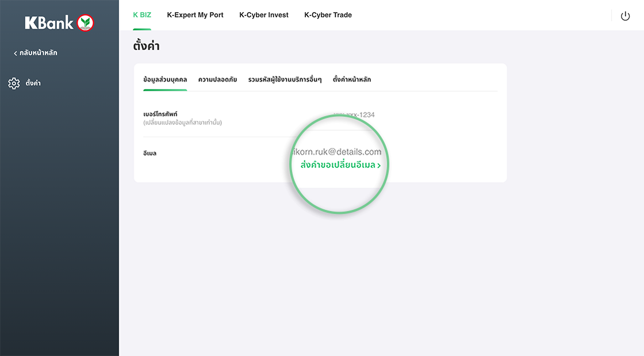Switch to the K BIZ tab
This screenshot has height=356, width=644.
[x=142, y=15]
